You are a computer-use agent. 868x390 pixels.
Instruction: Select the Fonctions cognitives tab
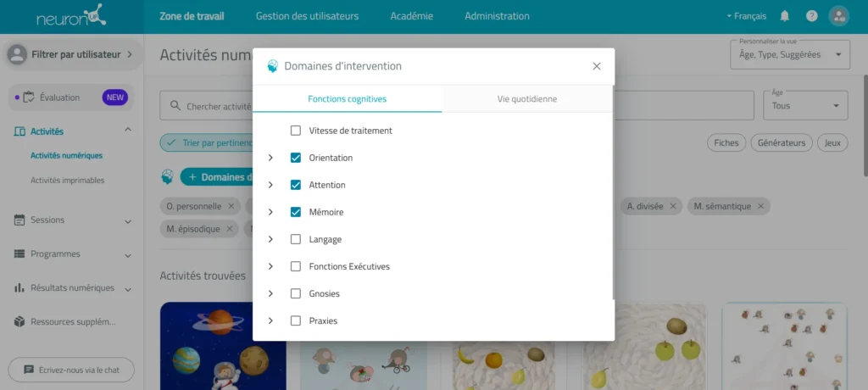click(x=347, y=99)
